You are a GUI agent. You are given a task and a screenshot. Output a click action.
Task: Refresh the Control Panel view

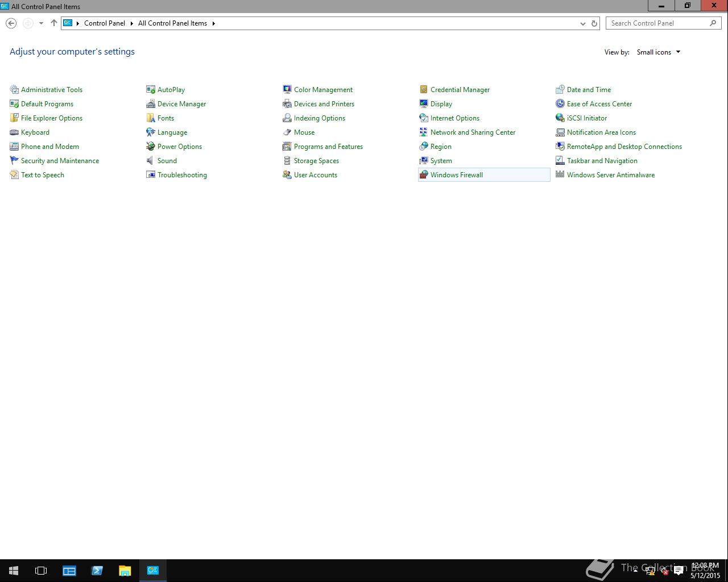(x=594, y=23)
